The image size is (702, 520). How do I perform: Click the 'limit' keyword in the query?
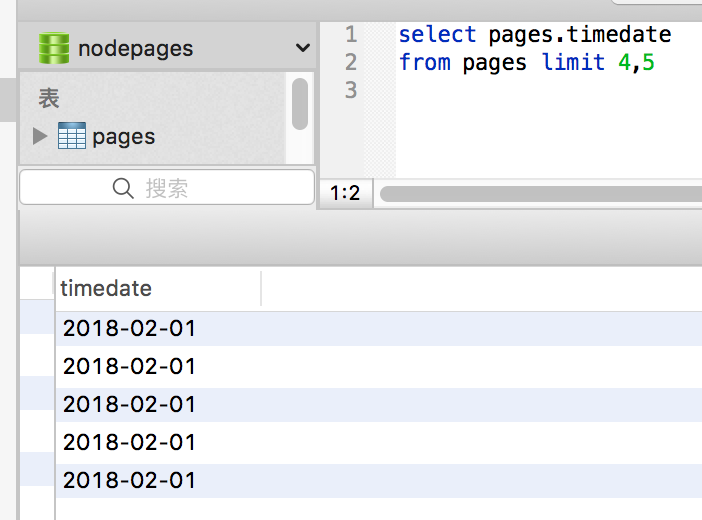pos(573,62)
